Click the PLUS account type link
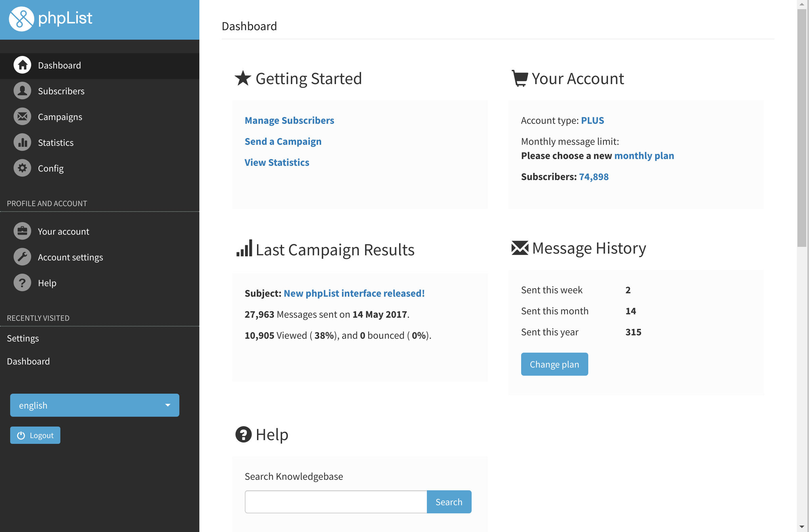Viewport: 809px width, 532px height. [592, 120]
